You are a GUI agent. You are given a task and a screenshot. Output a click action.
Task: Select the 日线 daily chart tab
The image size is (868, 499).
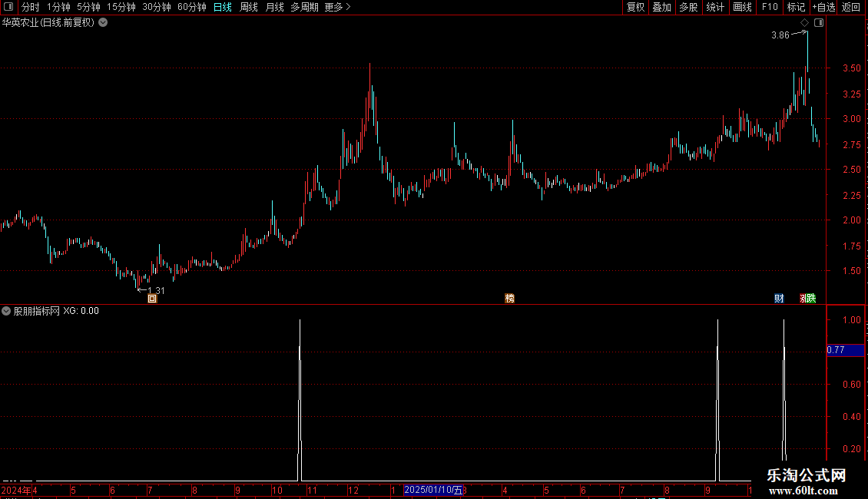[x=223, y=7]
